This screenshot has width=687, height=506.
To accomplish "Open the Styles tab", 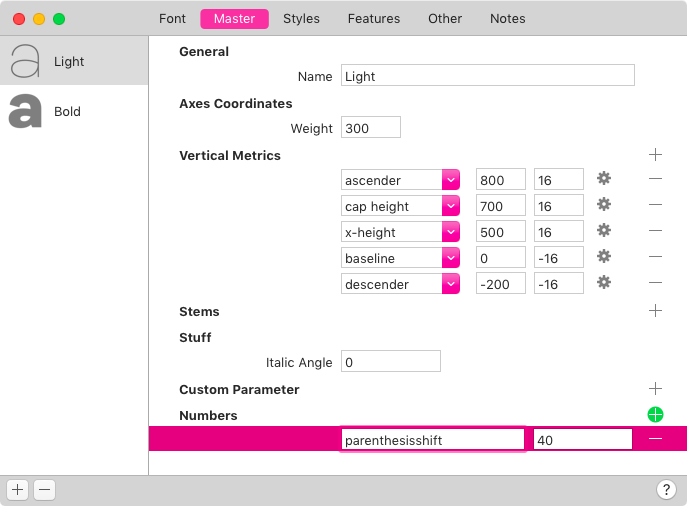I will 301,19.
